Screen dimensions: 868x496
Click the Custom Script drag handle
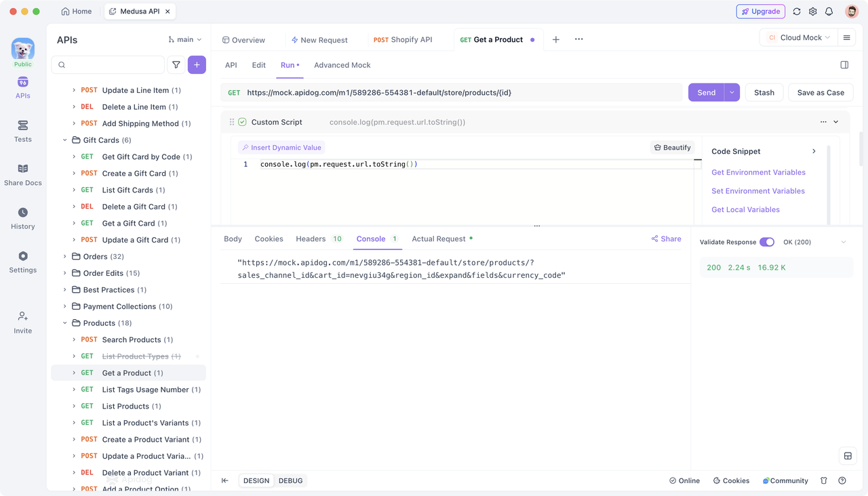click(x=232, y=122)
